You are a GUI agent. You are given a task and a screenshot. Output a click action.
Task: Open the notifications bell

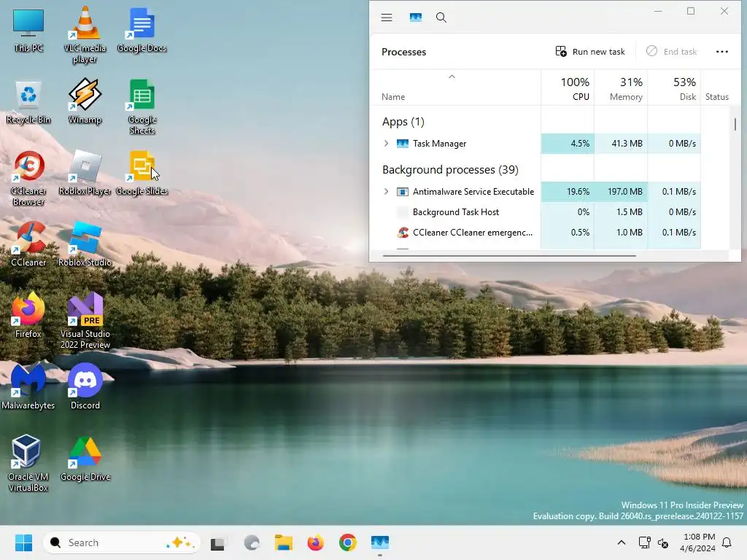[727, 542]
